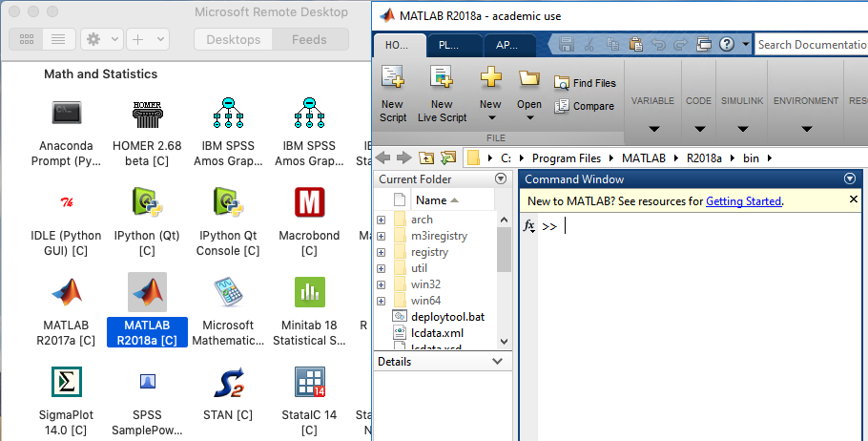This screenshot has width=868, height=441.
Task: Launch StataIC 14 app icon
Action: coord(309,382)
